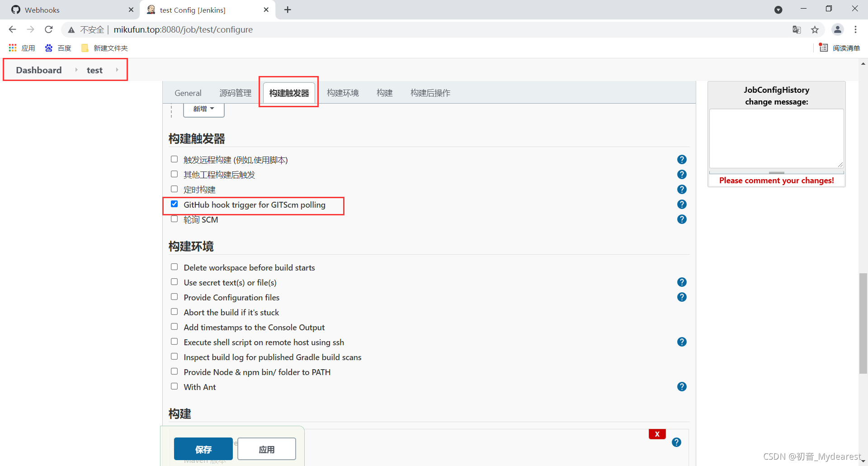The height and width of the screenshot is (466, 868).
Task: Open Dashboard breadcrumb link
Action: (x=39, y=70)
